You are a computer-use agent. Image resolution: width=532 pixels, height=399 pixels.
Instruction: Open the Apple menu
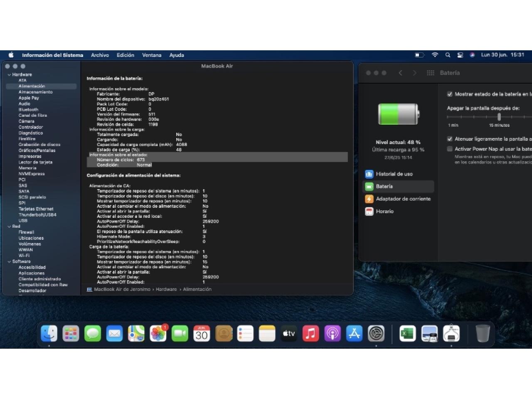coord(11,55)
